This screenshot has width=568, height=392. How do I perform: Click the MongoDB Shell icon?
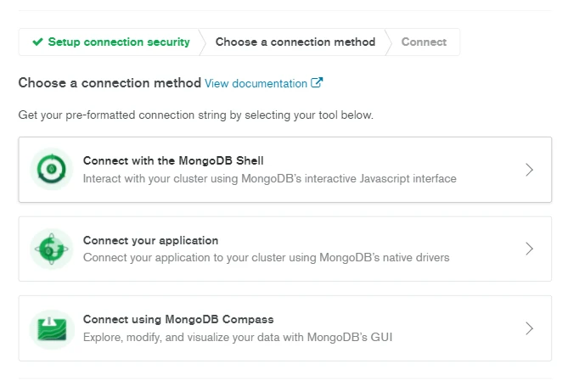[x=51, y=170]
